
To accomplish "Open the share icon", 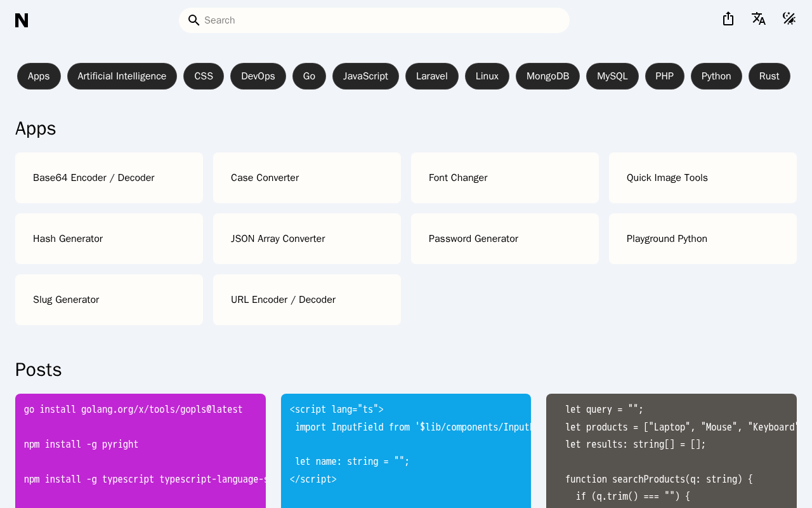I will coord(728,19).
